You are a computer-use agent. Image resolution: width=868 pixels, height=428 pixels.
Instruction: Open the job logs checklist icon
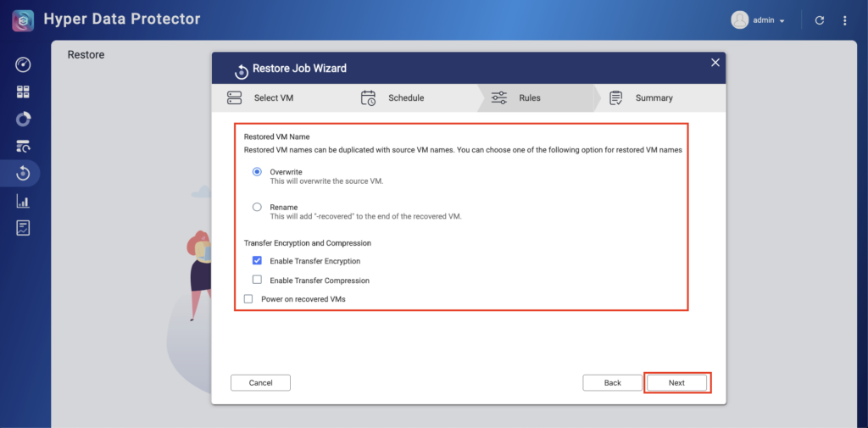23,228
